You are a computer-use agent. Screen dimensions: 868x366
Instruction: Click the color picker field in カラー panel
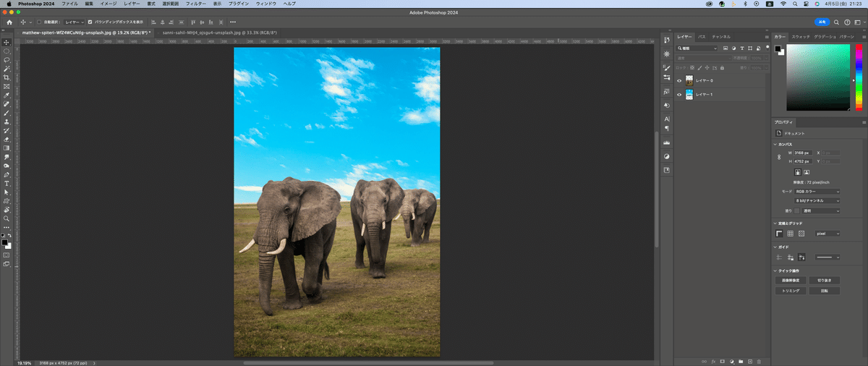[x=819, y=77]
